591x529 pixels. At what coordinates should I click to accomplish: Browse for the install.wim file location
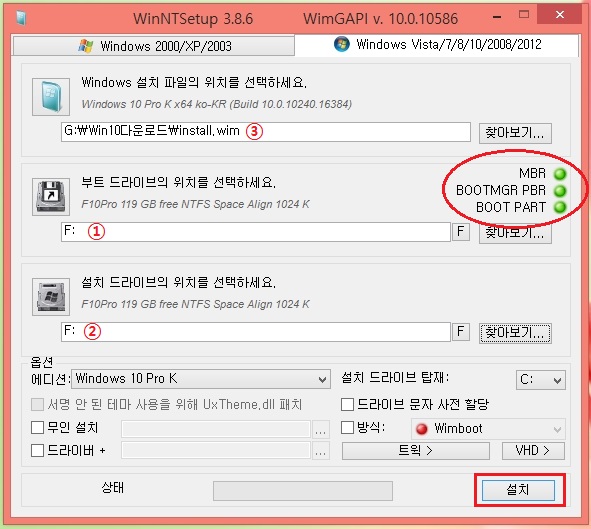point(515,133)
